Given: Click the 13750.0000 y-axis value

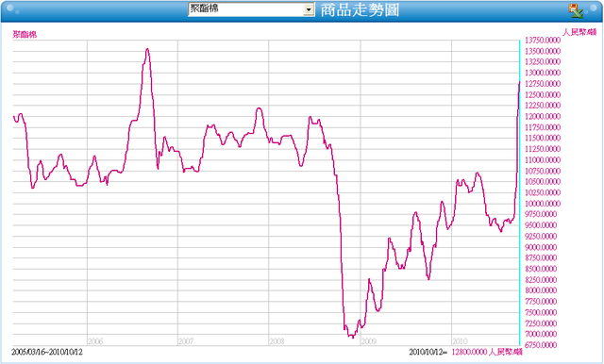Looking at the screenshot, I should (543, 40).
